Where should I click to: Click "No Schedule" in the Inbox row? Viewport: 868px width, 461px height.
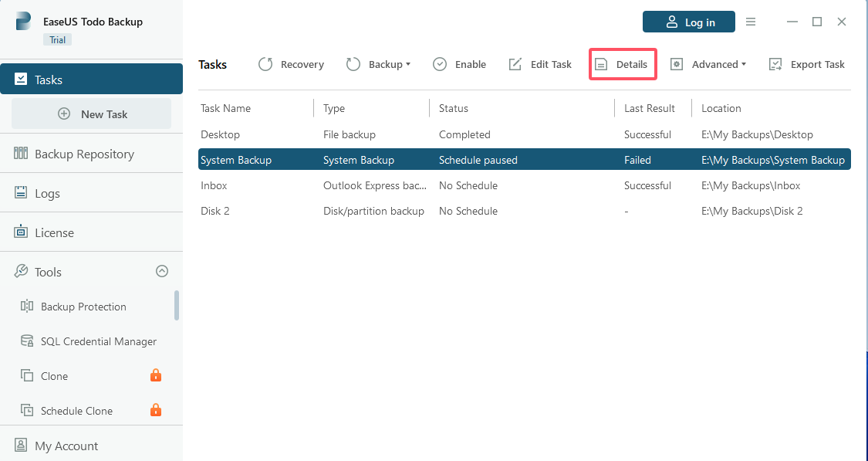click(x=468, y=185)
